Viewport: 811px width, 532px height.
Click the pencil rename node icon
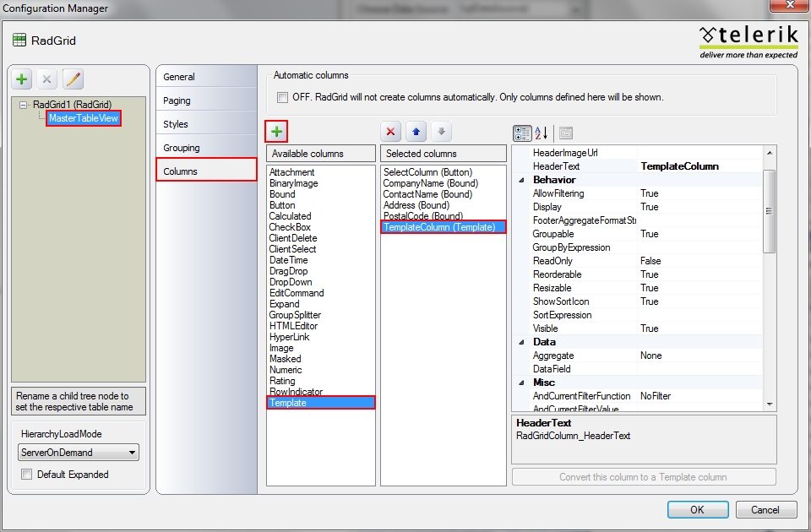[73, 79]
